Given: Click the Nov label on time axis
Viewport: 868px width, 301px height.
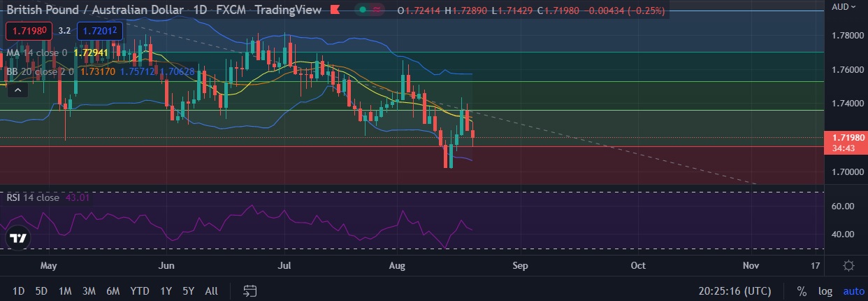Looking at the screenshot, I should [751, 266].
